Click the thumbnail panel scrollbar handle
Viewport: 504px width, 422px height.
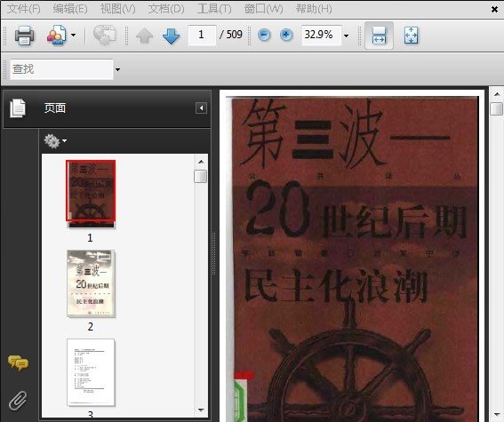pos(201,176)
